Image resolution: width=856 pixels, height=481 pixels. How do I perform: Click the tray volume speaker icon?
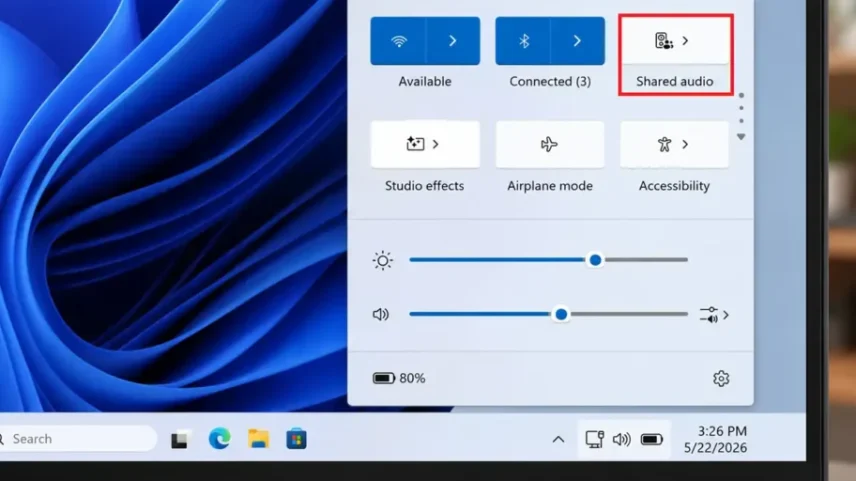(622, 439)
